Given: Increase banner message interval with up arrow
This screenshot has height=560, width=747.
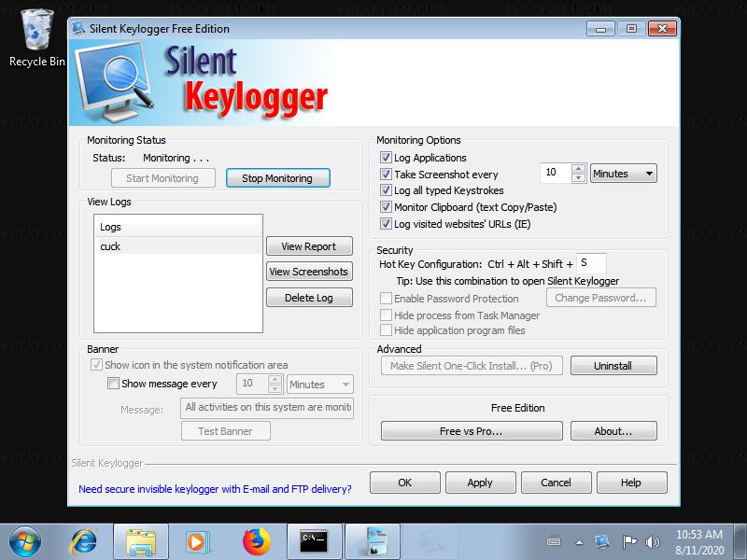Looking at the screenshot, I should (275, 380).
